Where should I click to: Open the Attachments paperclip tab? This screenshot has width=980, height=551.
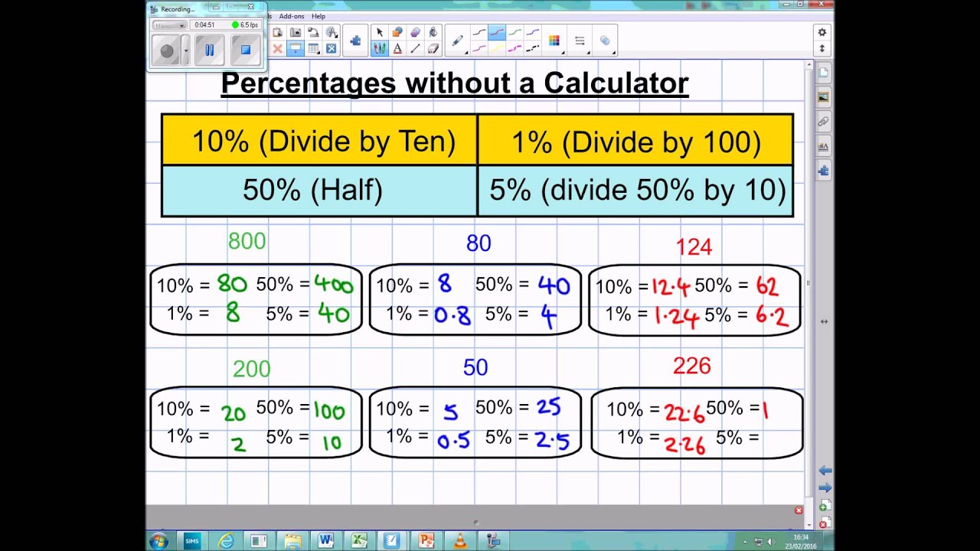[x=823, y=122]
